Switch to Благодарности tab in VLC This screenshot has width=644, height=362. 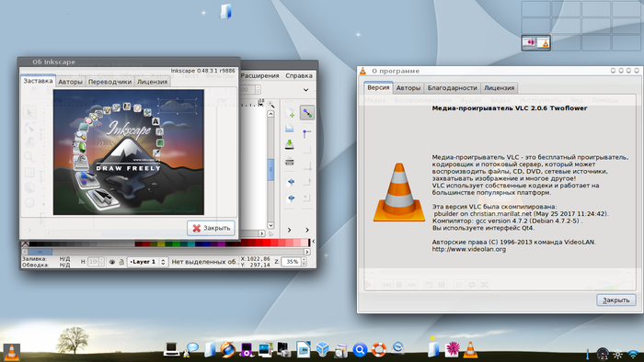(x=453, y=87)
